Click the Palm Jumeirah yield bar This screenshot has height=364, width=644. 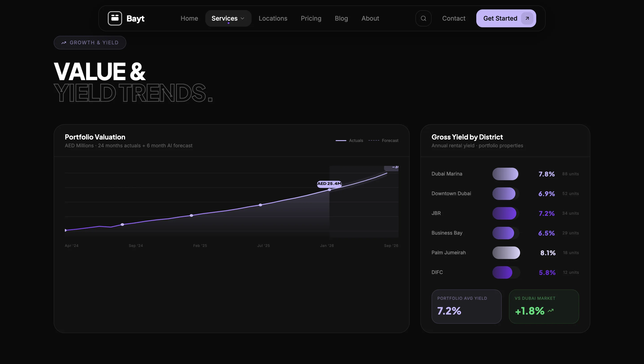[x=506, y=253]
